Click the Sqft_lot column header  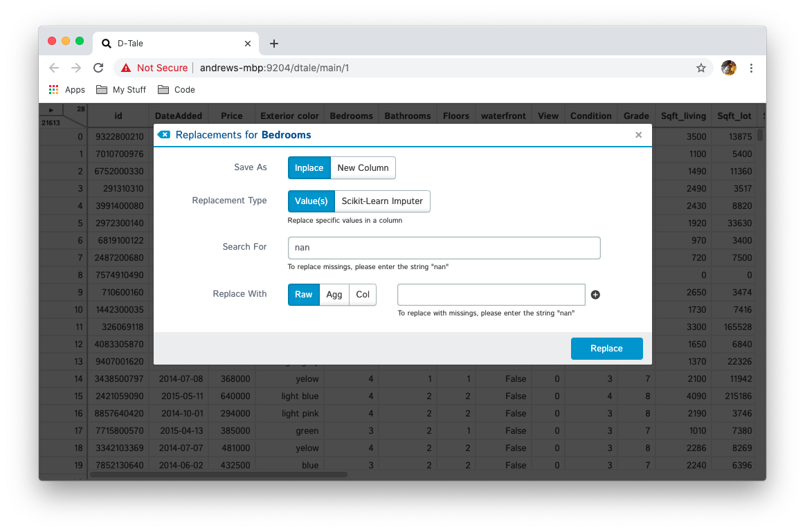(734, 116)
